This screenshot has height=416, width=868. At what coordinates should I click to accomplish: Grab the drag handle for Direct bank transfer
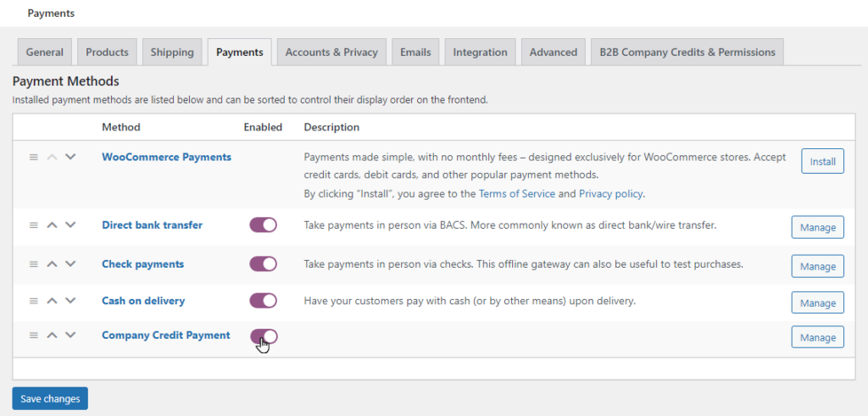tap(34, 225)
